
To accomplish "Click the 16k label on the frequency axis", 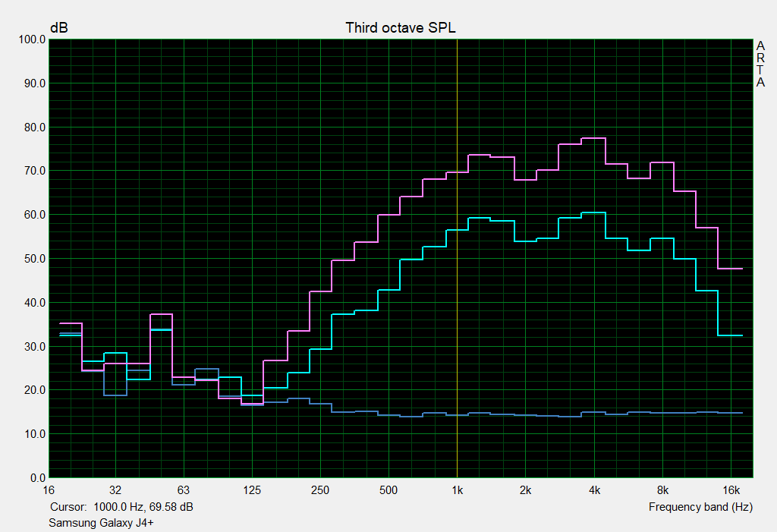I will pyautogui.click(x=731, y=490).
